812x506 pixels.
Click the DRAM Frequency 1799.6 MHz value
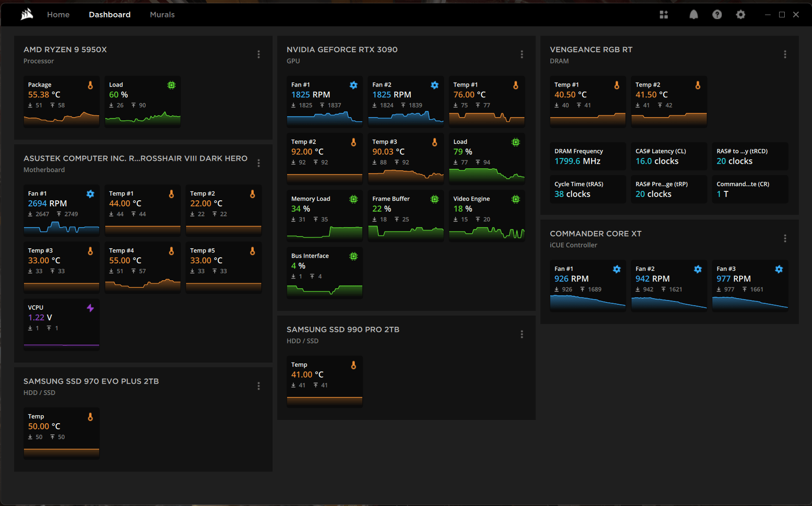pyautogui.click(x=578, y=161)
